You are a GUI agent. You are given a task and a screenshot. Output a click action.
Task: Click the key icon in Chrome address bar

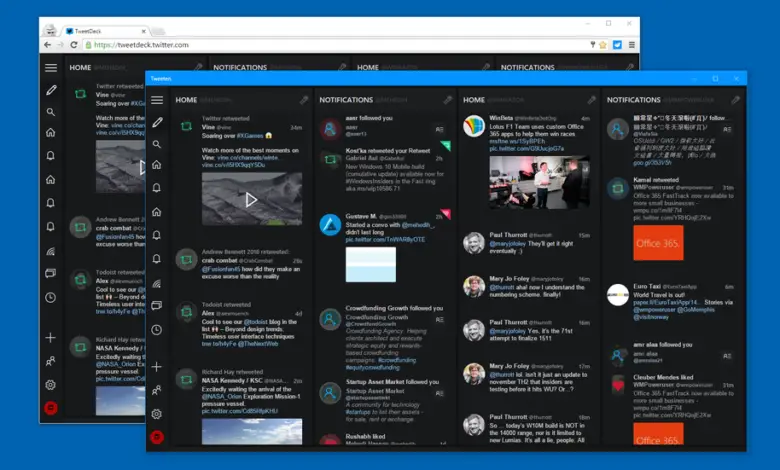tap(593, 45)
